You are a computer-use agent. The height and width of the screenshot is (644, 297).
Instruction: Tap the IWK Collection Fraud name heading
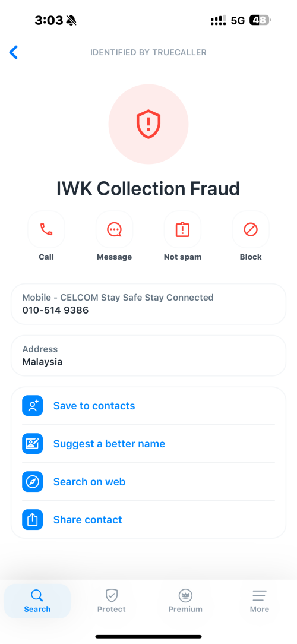point(148,188)
